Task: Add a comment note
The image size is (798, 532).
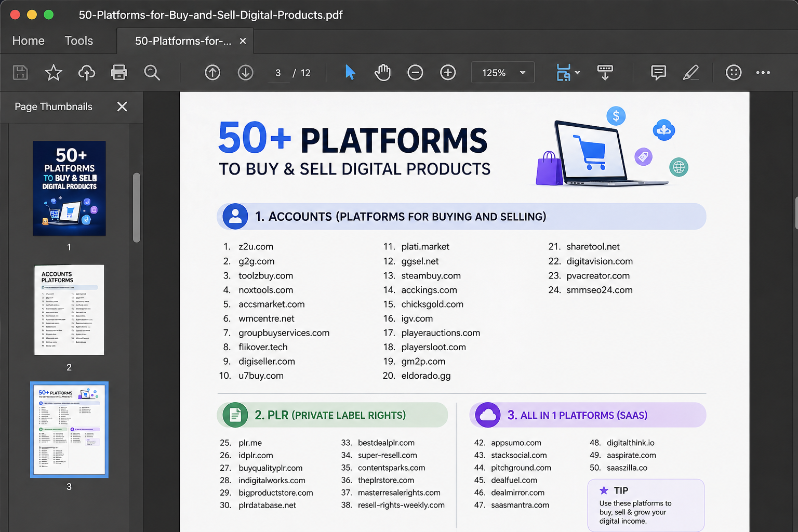Action: pyautogui.click(x=658, y=73)
